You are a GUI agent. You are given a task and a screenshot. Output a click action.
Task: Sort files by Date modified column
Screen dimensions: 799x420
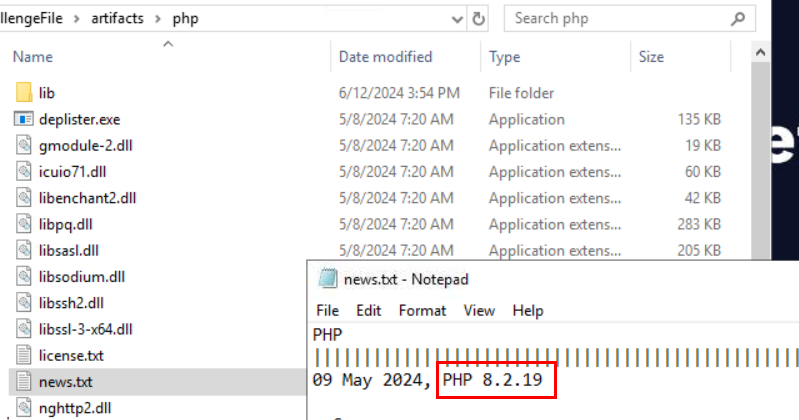(385, 57)
